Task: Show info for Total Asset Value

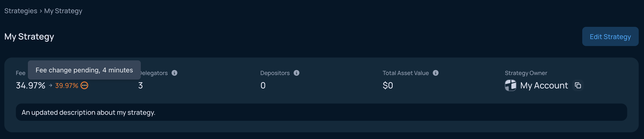Action: (x=435, y=73)
